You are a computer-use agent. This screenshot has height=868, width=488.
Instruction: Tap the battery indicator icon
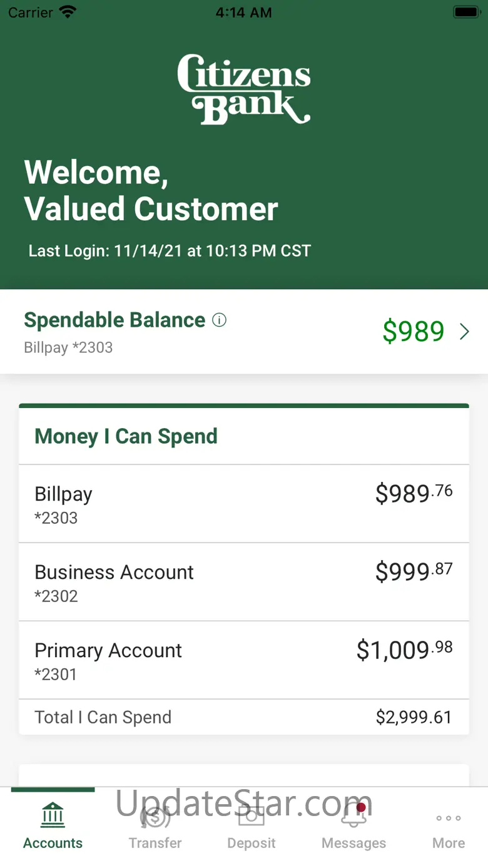[x=466, y=13]
